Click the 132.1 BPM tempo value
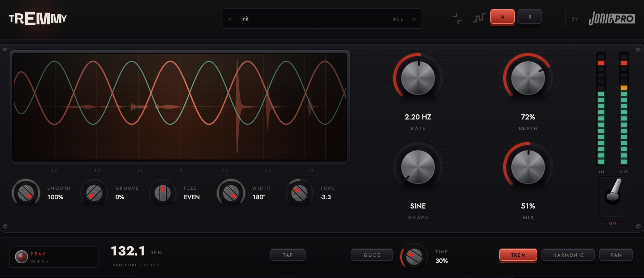 click(x=128, y=251)
